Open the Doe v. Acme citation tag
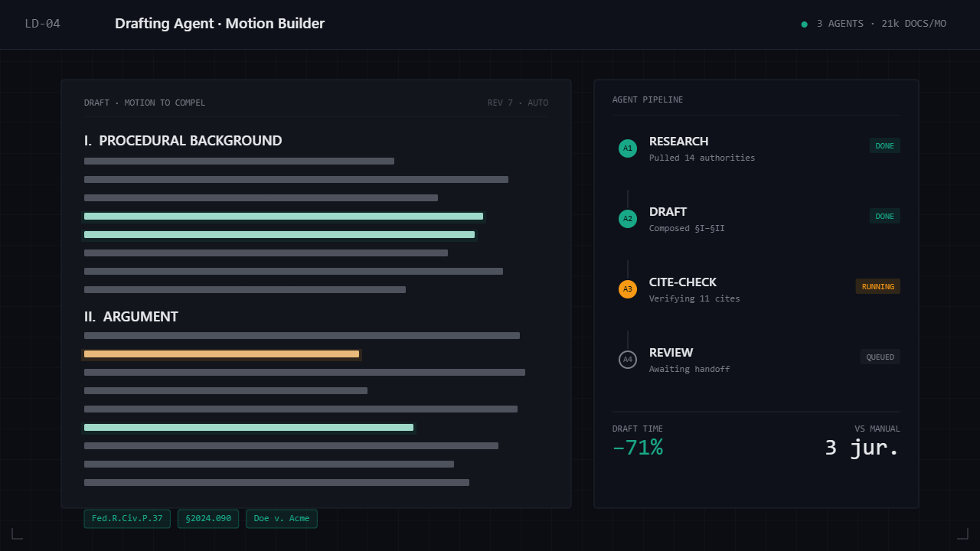Screen dimensions: 980x551 pos(282,519)
